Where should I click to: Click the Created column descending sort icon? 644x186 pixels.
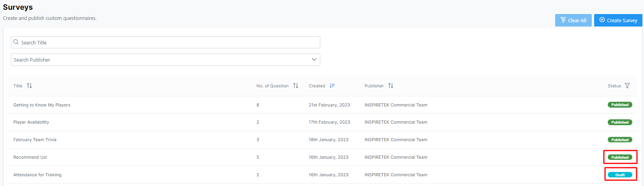pyautogui.click(x=332, y=86)
